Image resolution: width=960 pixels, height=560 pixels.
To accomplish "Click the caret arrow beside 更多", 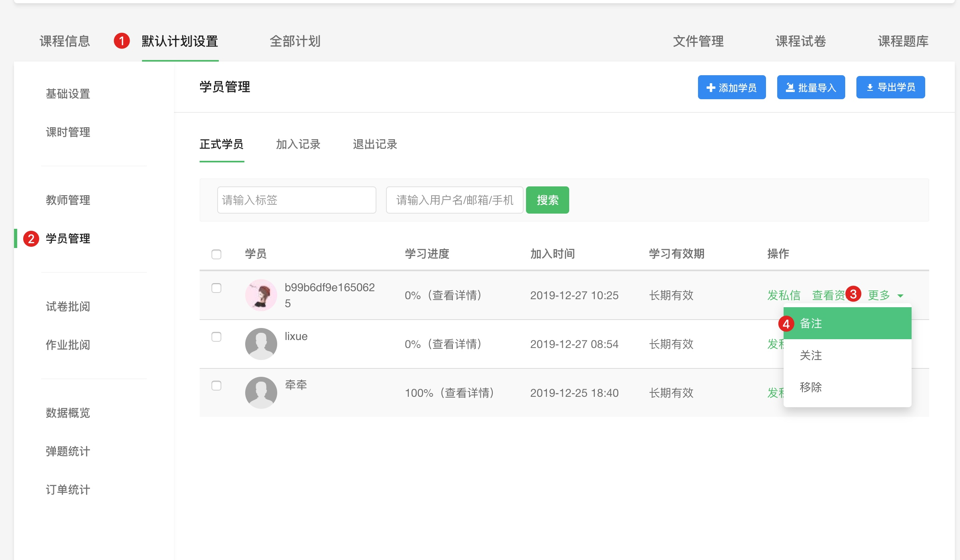I will (x=900, y=296).
